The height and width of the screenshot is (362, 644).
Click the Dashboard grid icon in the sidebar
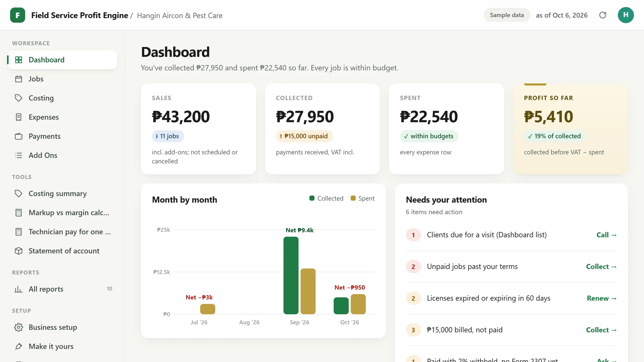(x=19, y=60)
